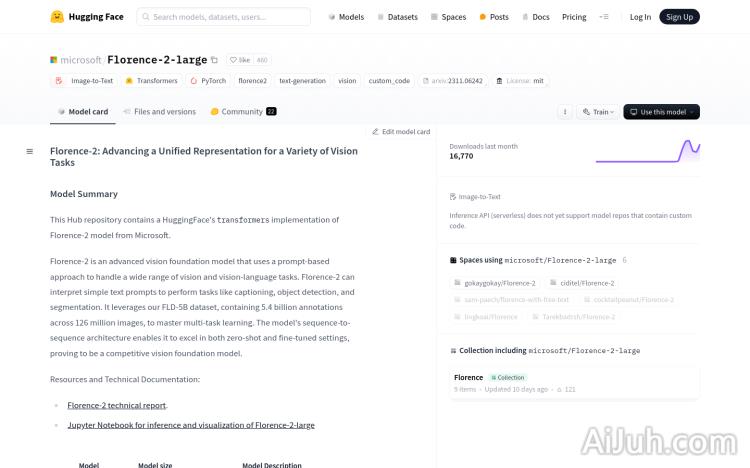Screen dimensions: 750x468
Task: Open the Community tab
Action: click(x=242, y=112)
